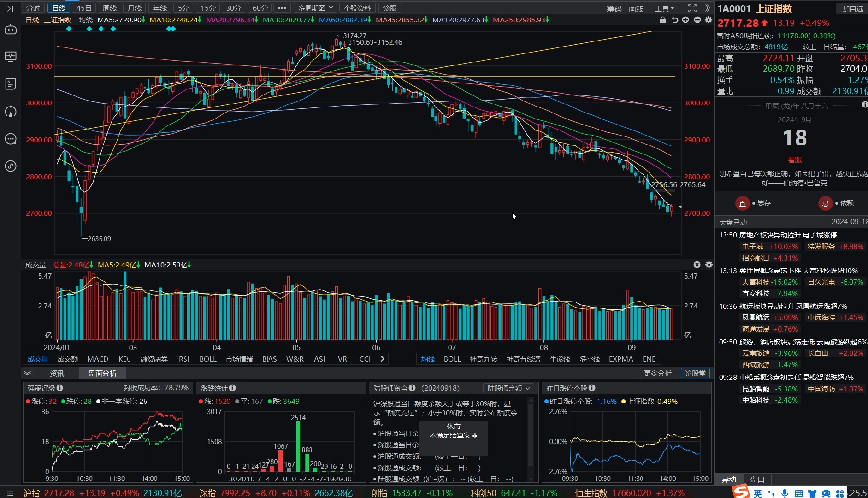Image resolution: width=868 pixels, height=498 pixels.
Task: Switch to the 60分 minute period
Action: pos(260,8)
